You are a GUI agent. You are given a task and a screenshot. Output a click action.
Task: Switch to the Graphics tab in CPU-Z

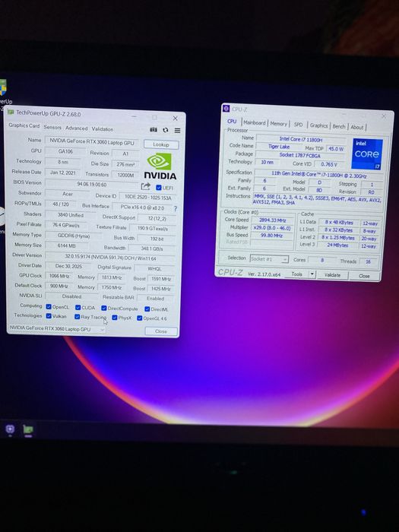pos(319,125)
